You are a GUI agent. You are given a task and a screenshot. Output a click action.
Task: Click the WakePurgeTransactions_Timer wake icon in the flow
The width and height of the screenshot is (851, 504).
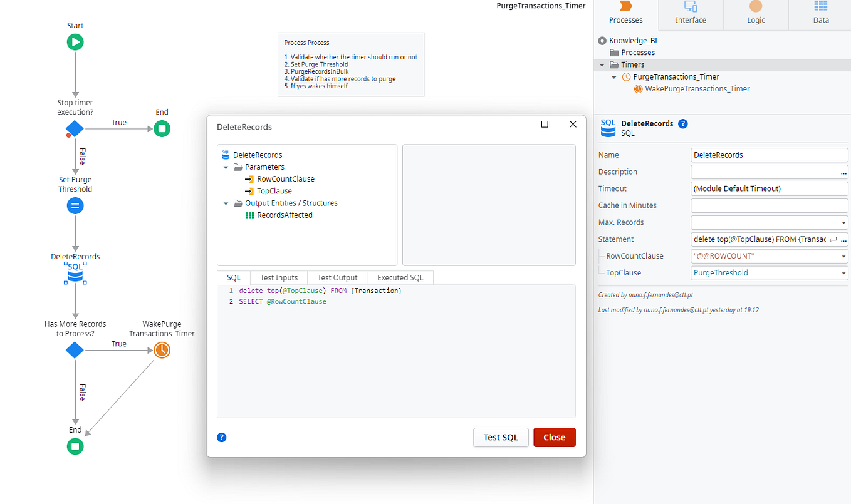point(162,350)
